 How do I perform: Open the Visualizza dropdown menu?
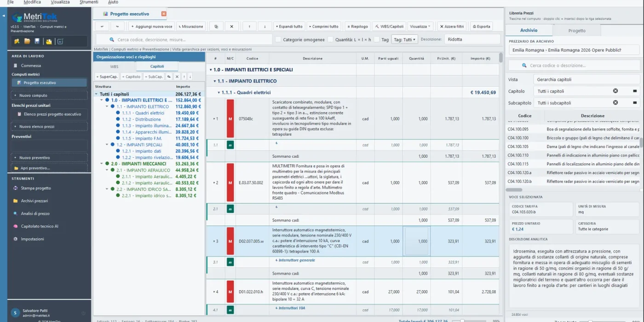[x=420, y=26]
